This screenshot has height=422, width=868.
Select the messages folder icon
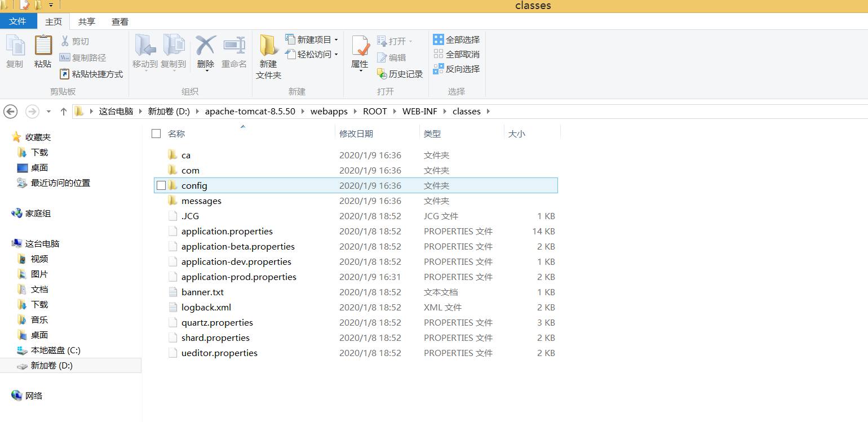pos(172,201)
